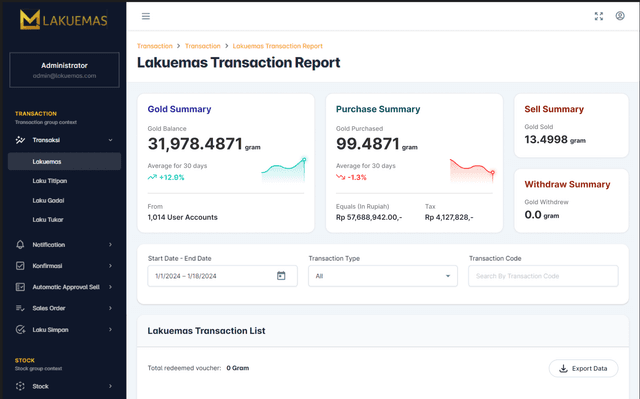Viewport: 640px width, 399px height.
Task: Expand the Notification submenu chevron
Action: tap(110, 244)
